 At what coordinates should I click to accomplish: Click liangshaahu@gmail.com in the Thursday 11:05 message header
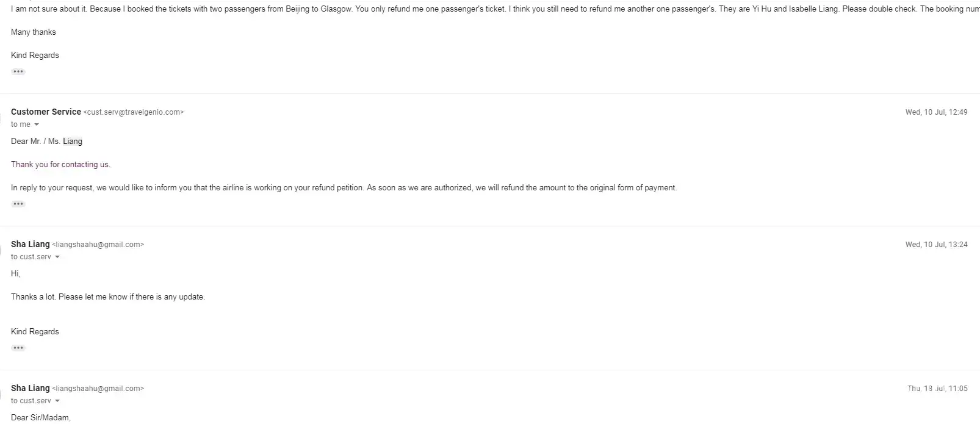(x=98, y=389)
